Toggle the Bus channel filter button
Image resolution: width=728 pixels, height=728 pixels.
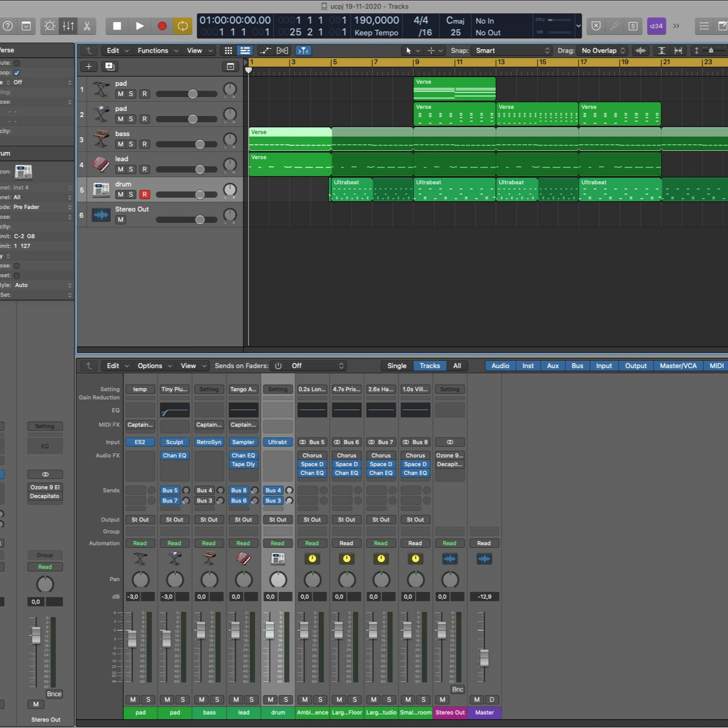click(577, 366)
